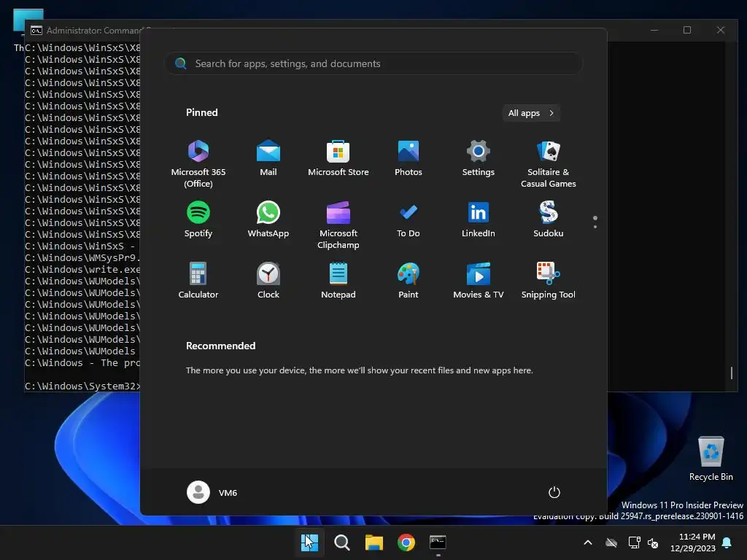The image size is (747, 560).
Task: Open the Clock app
Action: [268, 280]
